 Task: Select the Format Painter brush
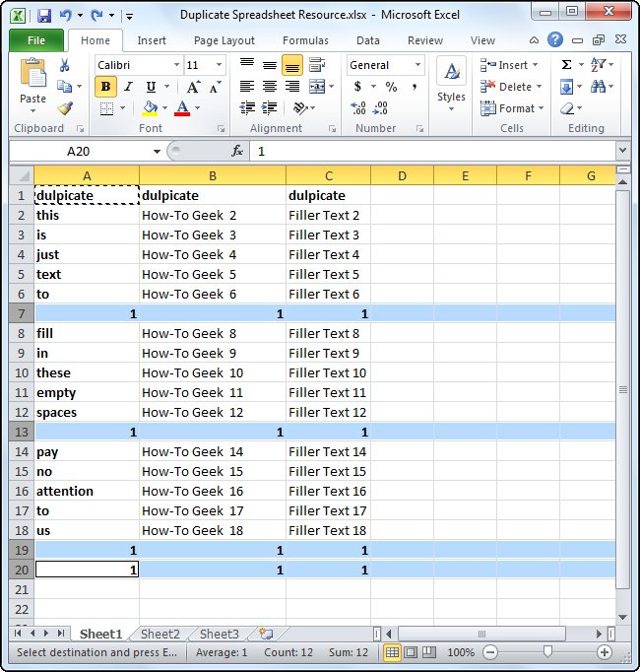(65, 108)
